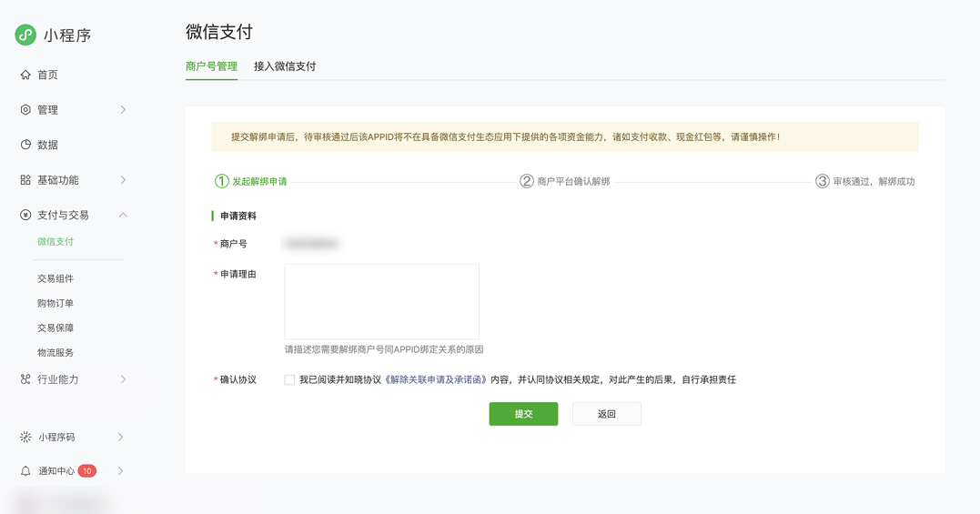Expand the 小程序码 menu chevron
The width and height of the screenshot is (980, 514).
coord(121,438)
